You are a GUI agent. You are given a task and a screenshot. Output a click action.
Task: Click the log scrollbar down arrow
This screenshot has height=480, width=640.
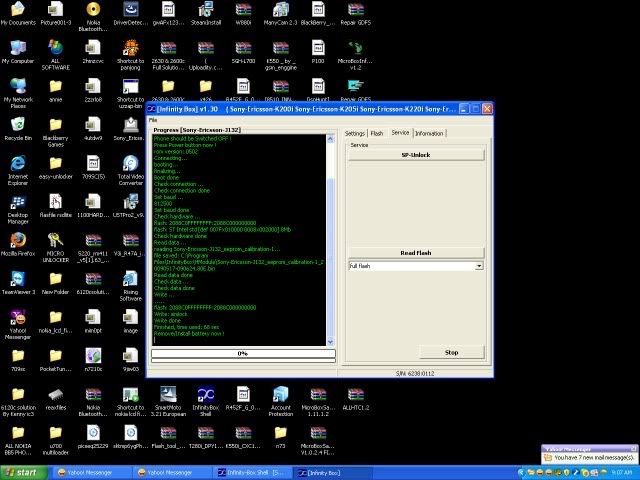tap(330, 342)
